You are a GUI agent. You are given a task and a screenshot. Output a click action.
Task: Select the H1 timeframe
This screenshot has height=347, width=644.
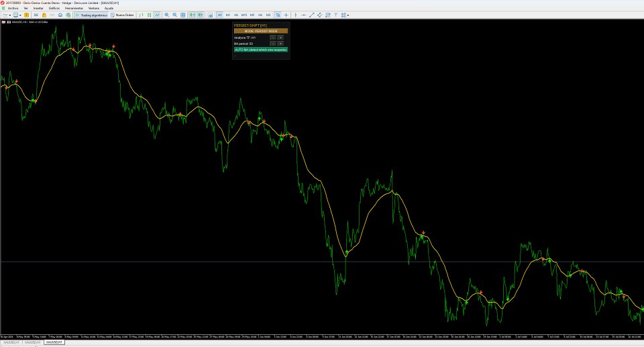click(x=220, y=15)
